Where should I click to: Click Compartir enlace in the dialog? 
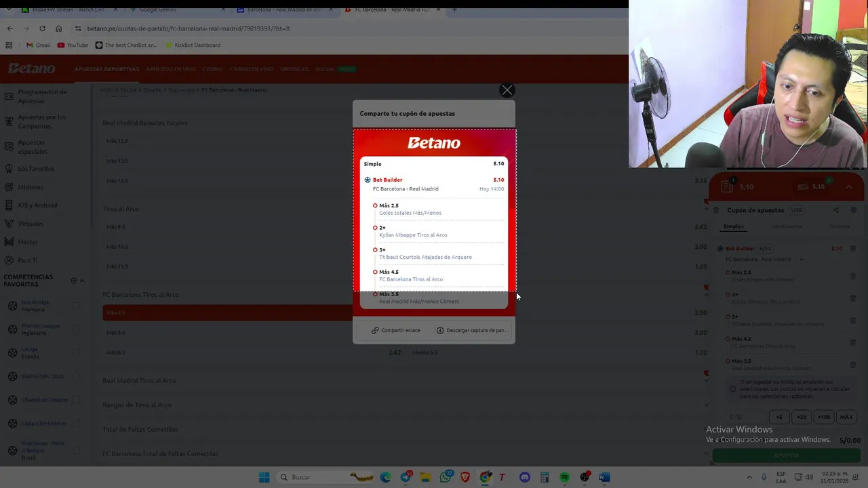[395, 330]
